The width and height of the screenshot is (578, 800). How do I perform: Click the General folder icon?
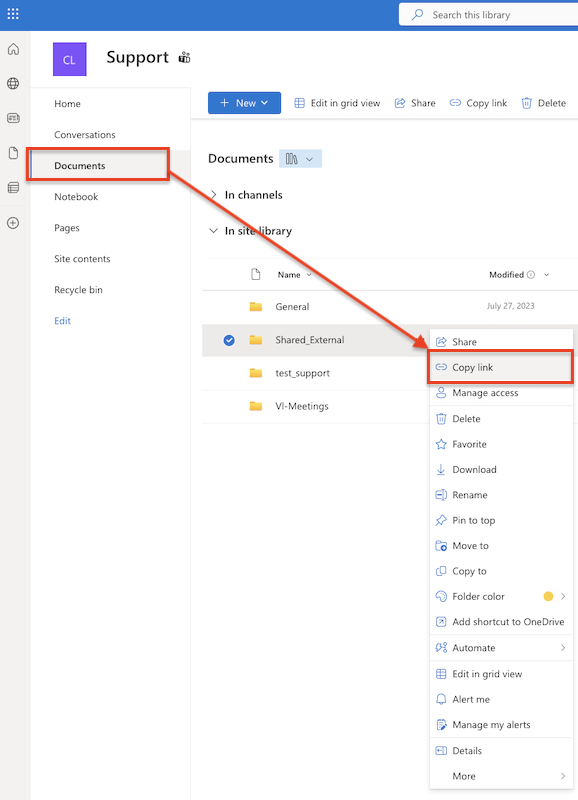[256, 307]
